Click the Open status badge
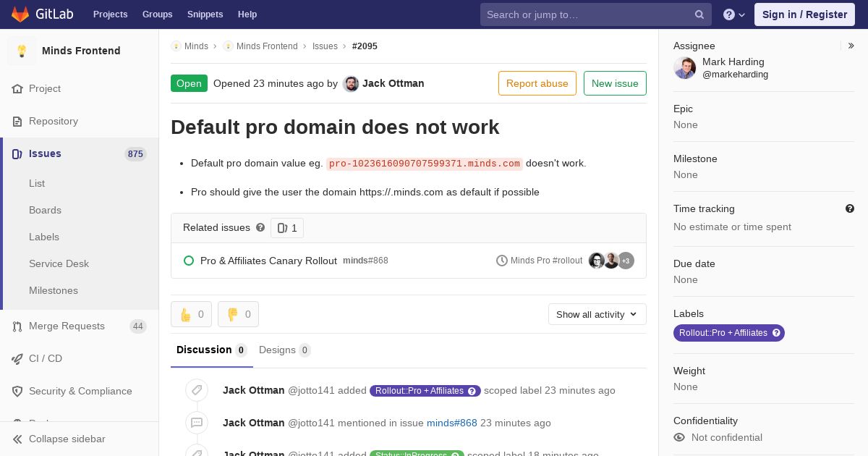The width and height of the screenshot is (868, 456). click(189, 83)
